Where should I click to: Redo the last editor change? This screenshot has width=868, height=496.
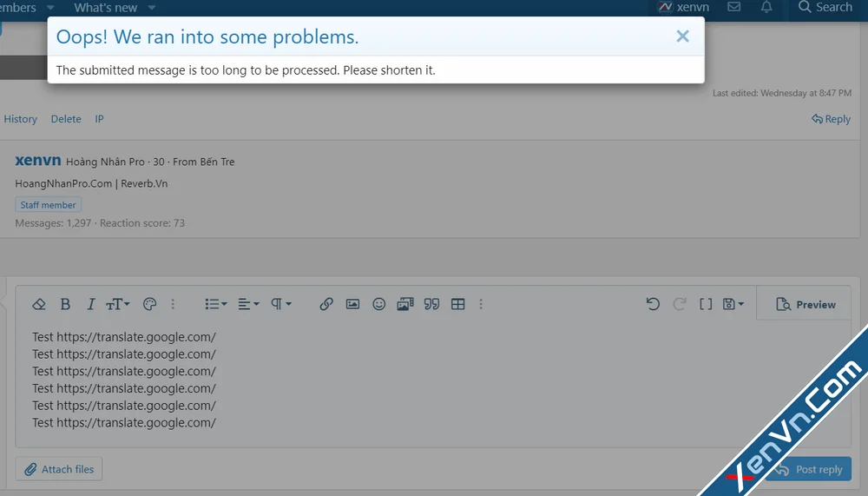(680, 304)
